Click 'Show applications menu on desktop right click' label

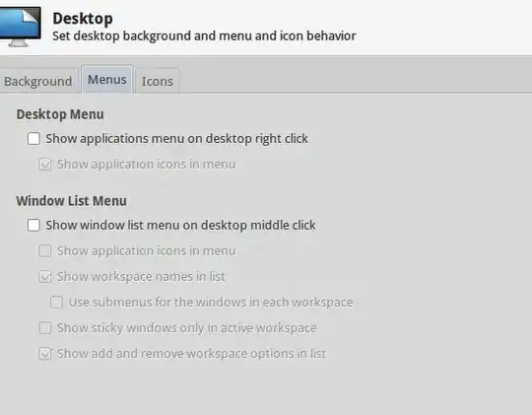click(x=176, y=139)
